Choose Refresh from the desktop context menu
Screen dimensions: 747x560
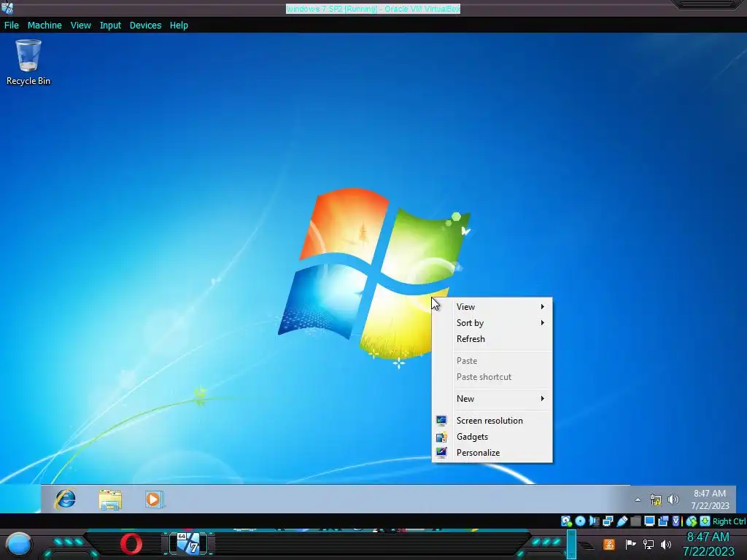click(x=492, y=339)
